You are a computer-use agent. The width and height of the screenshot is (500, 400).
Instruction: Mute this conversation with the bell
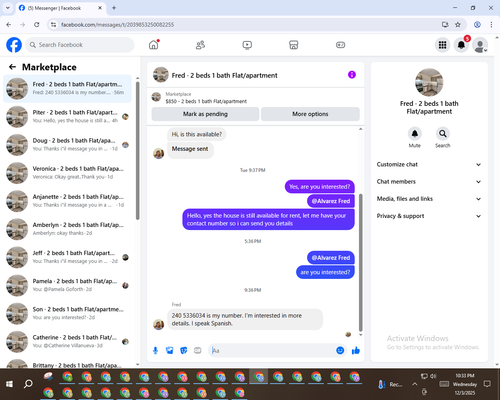pyautogui.click(x=415, y=134)
